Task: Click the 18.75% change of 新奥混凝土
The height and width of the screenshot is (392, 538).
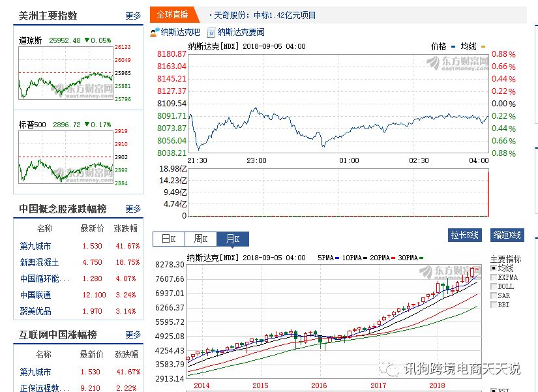Action: (x=128, y=262)
